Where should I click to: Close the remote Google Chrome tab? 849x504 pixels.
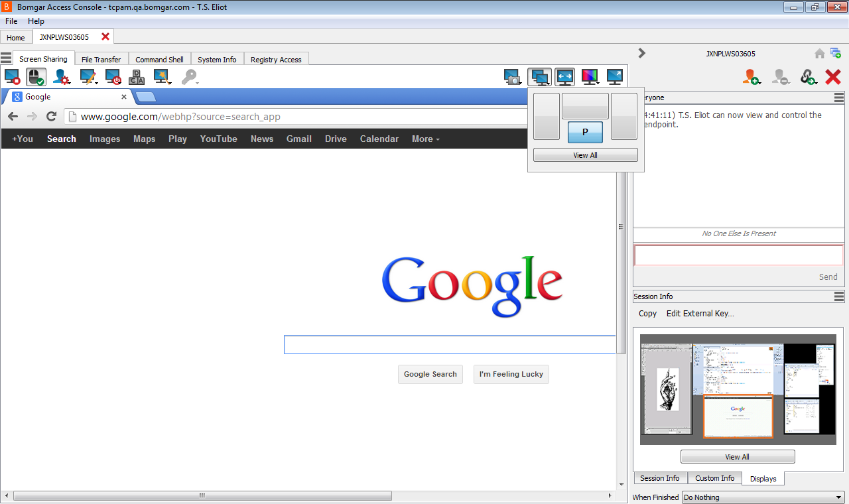click(x=124, y=97)
